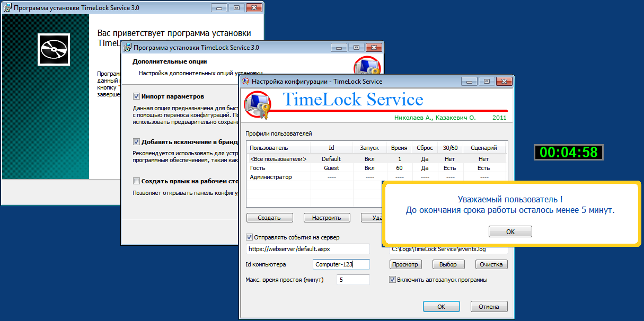The width and height of the screenshot is (644, 321).
Task: Click the green countdown timer 00:04:58
Action: [568, 153]
